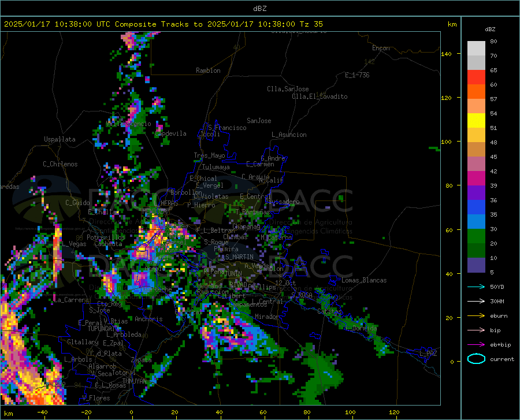This screenshot has height=420, width=520.
Task: Click the 'E_1-736' map label
Action: [x=357, y=75]
